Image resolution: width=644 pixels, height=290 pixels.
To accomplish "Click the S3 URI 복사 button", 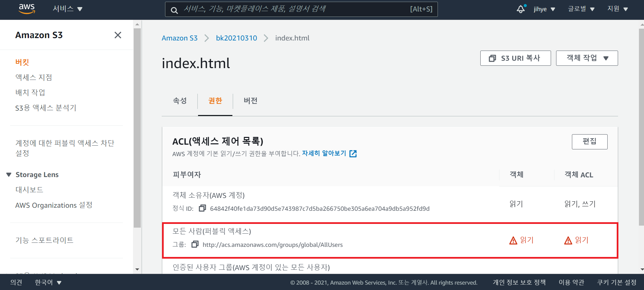I will coord(515,58).
